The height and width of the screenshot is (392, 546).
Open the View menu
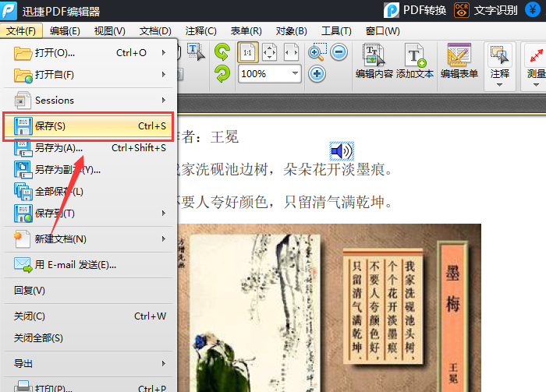(110, 31)
